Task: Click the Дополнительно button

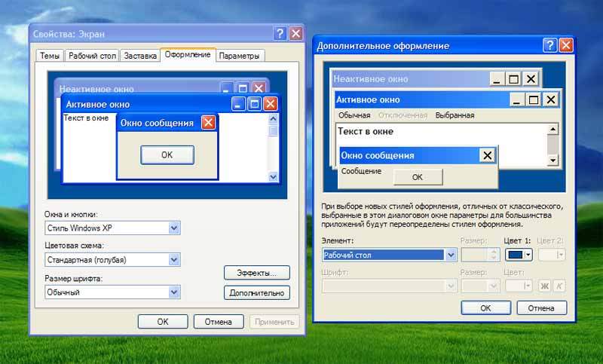Action: coord(257,293)
